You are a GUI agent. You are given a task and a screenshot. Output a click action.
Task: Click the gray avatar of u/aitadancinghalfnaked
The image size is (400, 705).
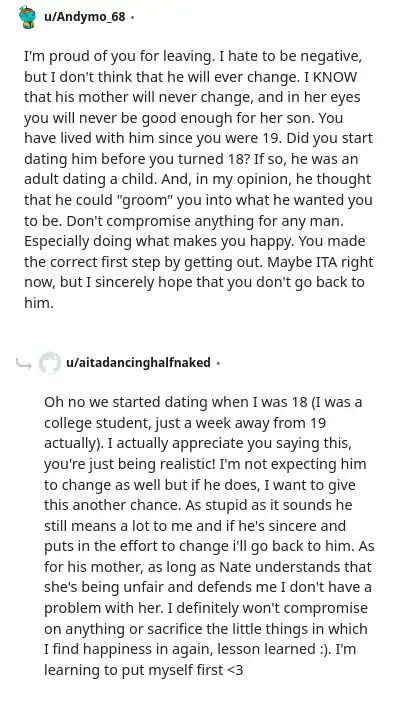point(49,363)
